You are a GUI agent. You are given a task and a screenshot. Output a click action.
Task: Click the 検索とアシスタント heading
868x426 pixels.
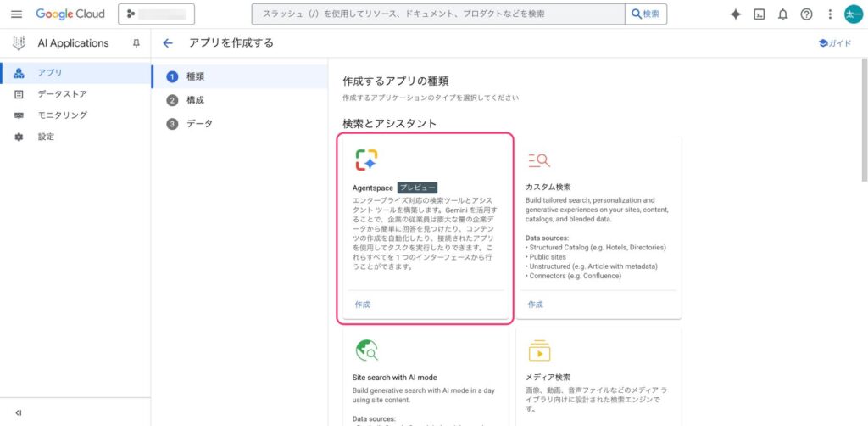pyautogui.click(x=390, y=123)
